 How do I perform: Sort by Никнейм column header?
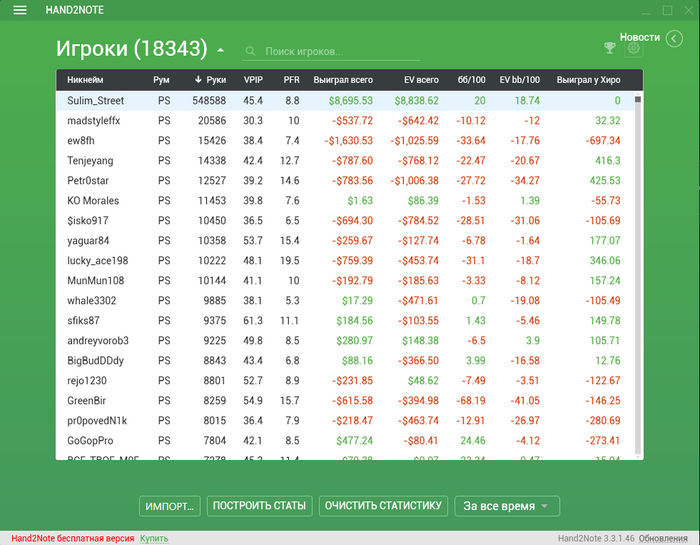pos(85,80)
